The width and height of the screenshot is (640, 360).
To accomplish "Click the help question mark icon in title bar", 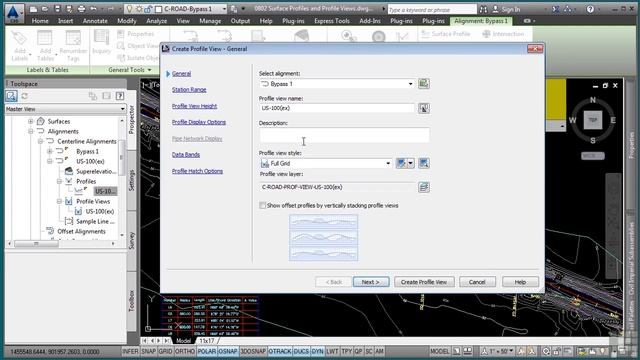I will coord(590,9).
